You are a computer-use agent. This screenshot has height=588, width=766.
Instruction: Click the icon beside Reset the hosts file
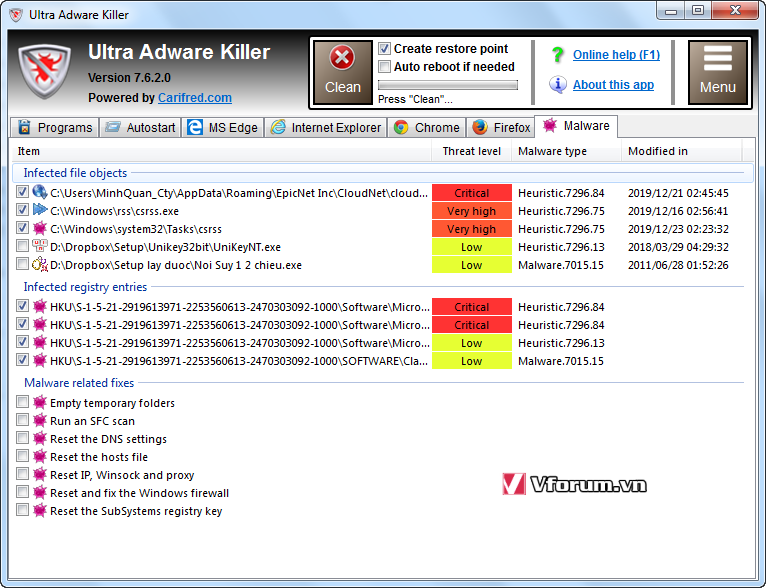tap(40, 457)
